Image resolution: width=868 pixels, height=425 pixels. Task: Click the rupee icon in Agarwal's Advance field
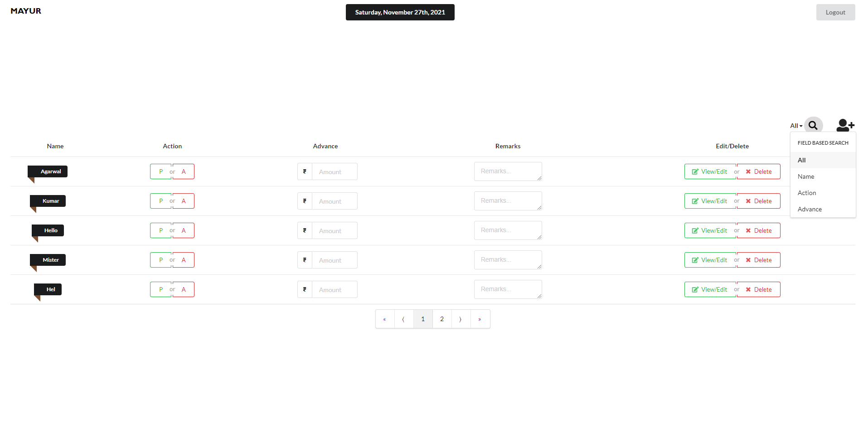[304, 171]
